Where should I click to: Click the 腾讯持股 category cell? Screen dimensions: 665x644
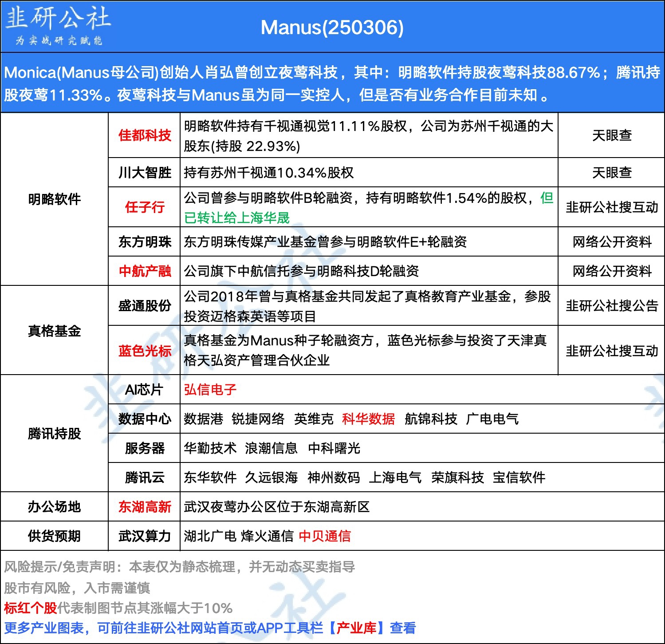(x=54, y=434)
